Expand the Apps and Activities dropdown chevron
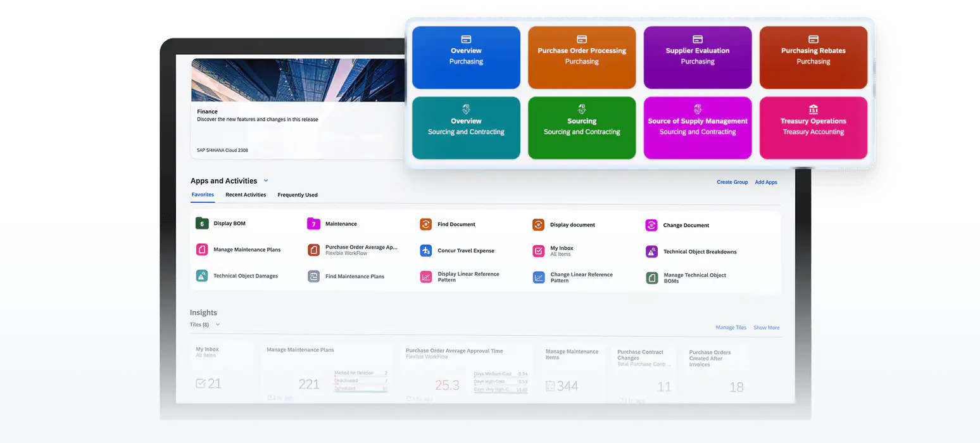Screen dimensions: 980x443 pyautogui.click(x=266, y=181)
